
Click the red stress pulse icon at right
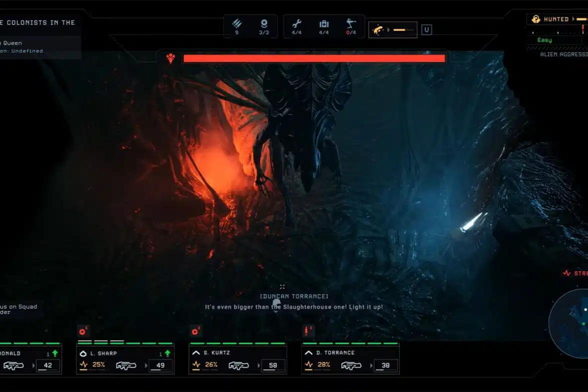click(566, 273)
